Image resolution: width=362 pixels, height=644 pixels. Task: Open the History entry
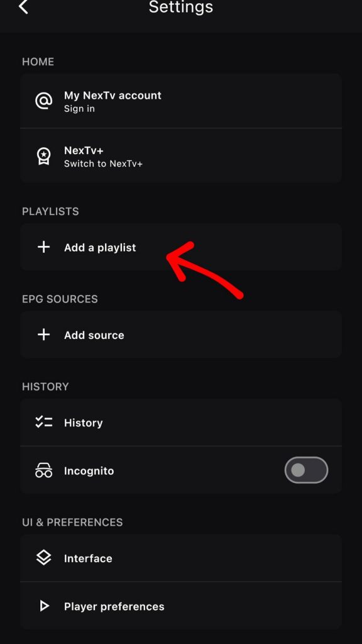[x=181, y=422]
